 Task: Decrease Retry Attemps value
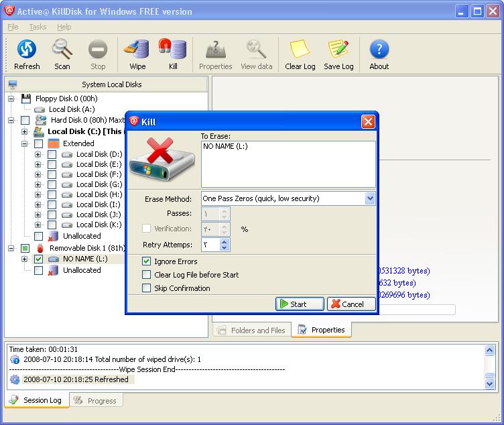(x=225, y=248)
